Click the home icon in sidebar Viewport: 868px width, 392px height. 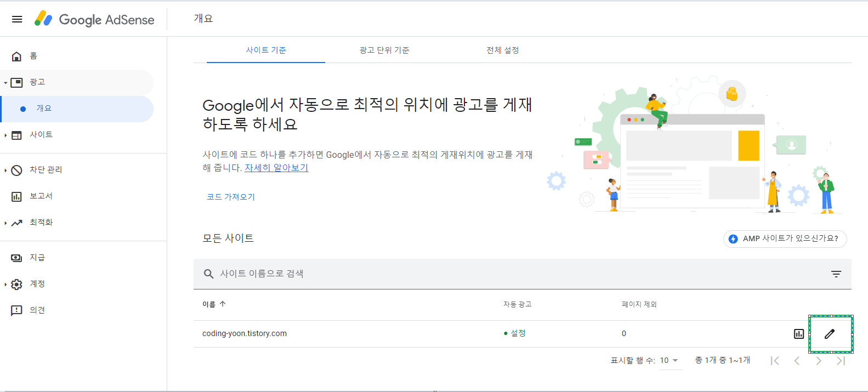[x=16, y=56]
